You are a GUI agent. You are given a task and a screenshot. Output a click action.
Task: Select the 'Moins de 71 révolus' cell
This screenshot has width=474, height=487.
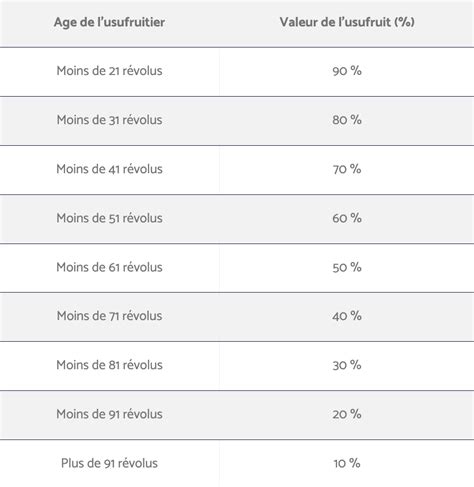click(x=109, y=316)
